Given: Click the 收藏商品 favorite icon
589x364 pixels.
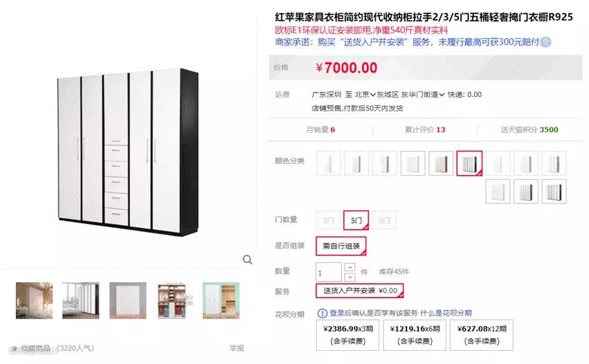Looking at the screenshot, I should tap(15, 349).
